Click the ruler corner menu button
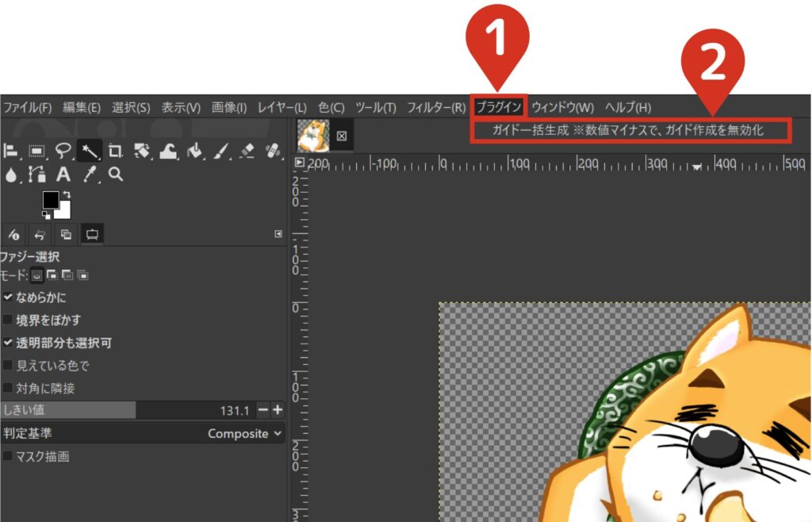 [299, 163]
